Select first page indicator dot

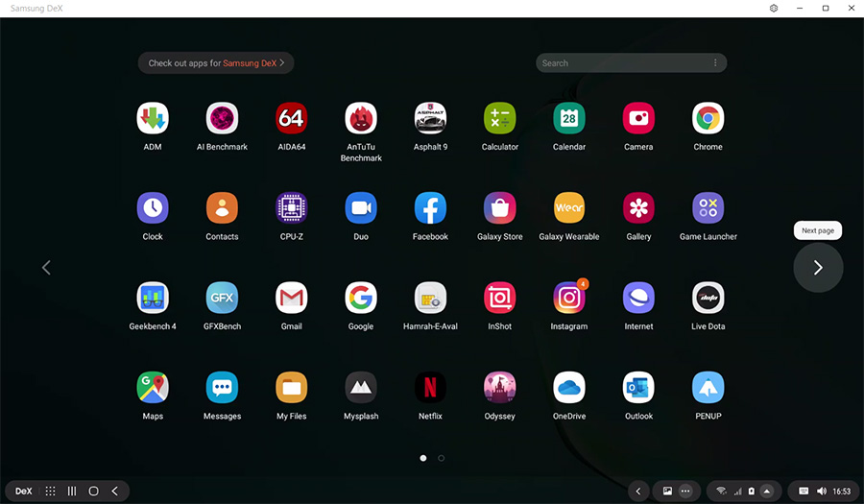[x=423, y=458]
